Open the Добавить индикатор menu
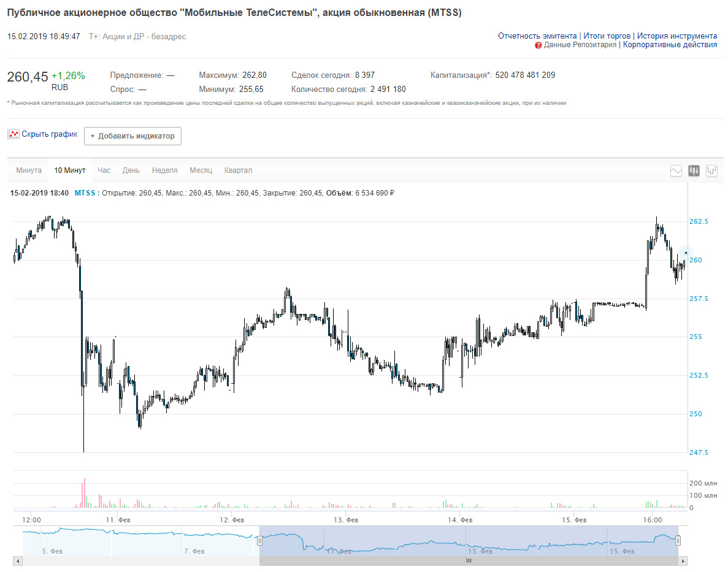Screen dimensions: 728x572 click(132, 136)
